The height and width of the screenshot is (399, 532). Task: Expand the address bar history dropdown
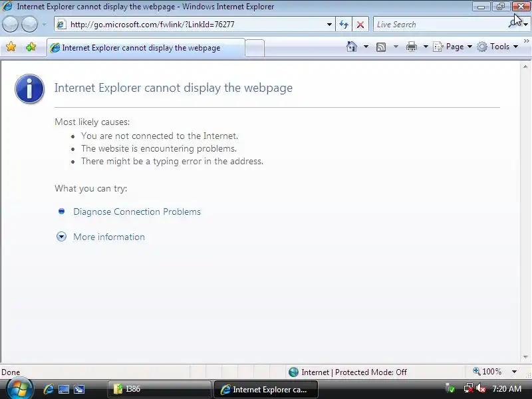[329, 25]
